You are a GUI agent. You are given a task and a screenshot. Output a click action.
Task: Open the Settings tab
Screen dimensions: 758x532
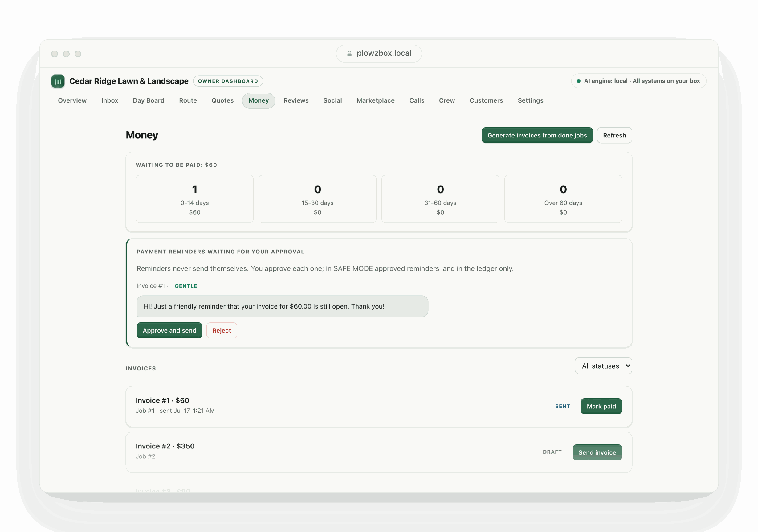(x=530, y=100)
